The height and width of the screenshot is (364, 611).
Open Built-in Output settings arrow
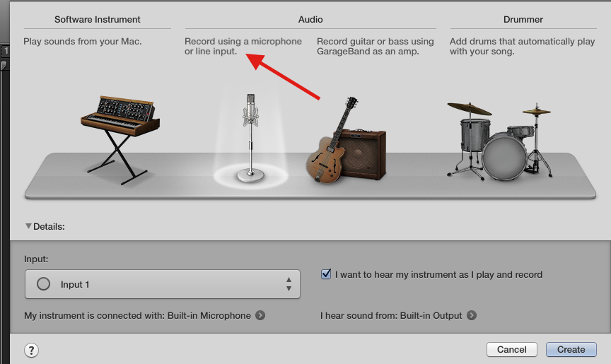pyautogui.click(x=472, y=315)
